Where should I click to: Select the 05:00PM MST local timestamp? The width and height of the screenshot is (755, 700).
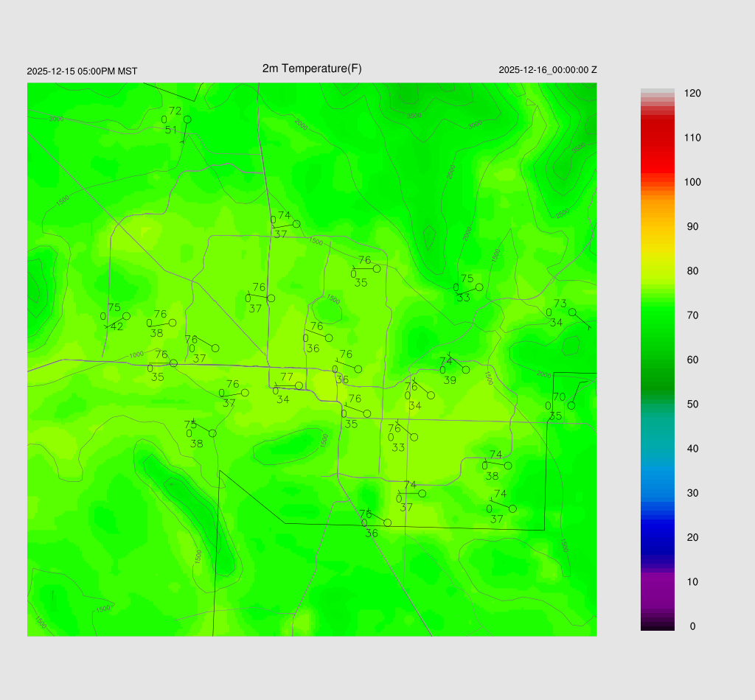point(82,71)
